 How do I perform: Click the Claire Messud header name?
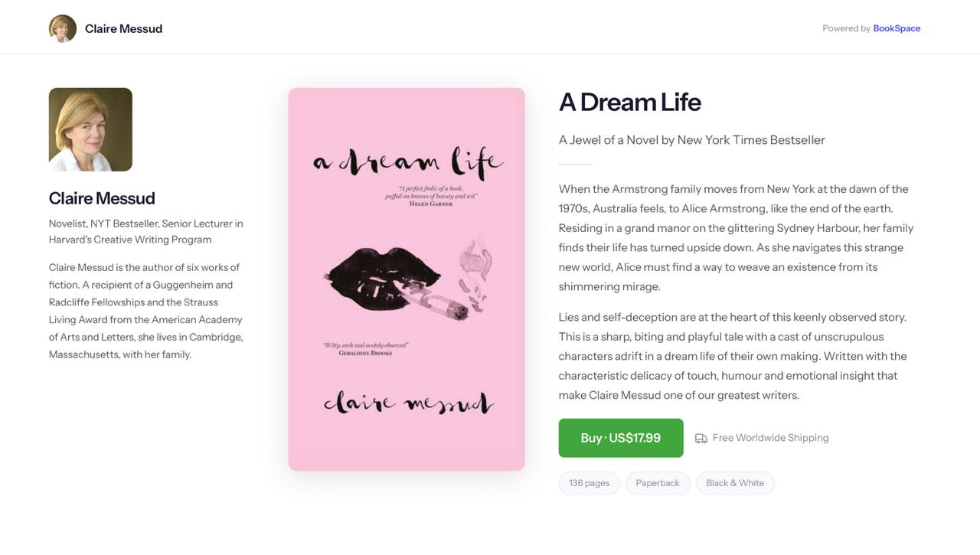(123, 27)
